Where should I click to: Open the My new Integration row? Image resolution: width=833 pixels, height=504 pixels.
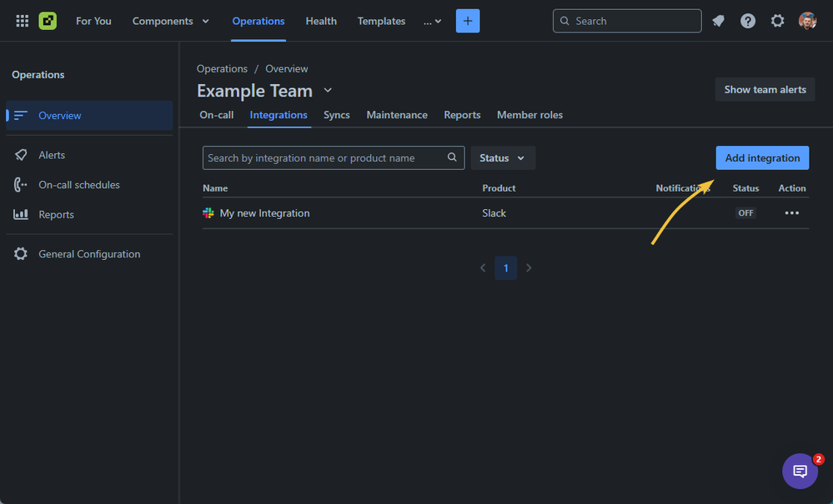pyautogui.click(x=506, y=213)
